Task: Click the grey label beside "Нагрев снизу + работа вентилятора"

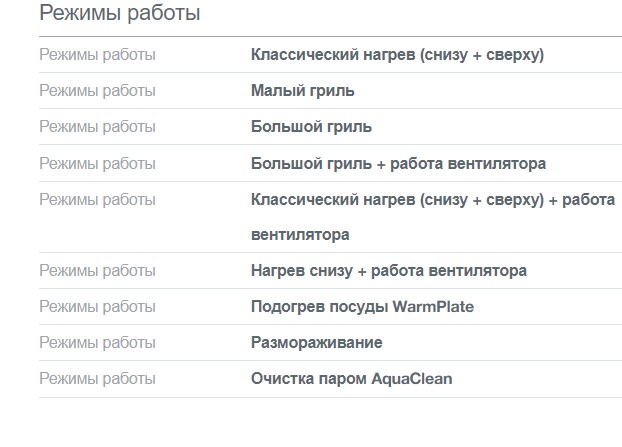Action: coord(97,271)
